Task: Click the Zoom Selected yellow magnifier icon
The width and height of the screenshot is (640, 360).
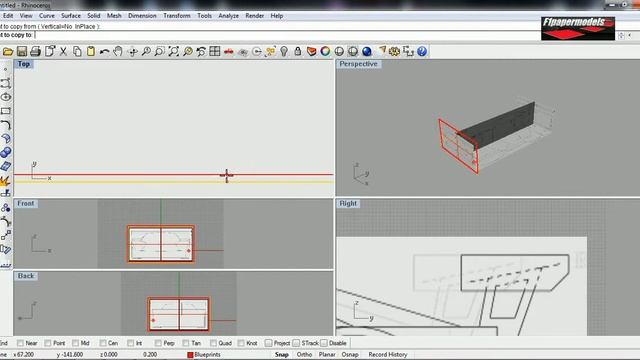Action: click(187, 51)
